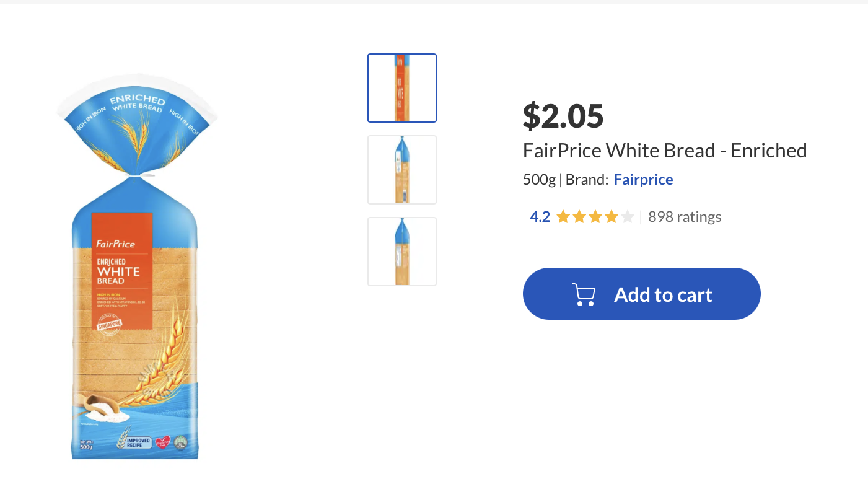This screenshot has width=868, height=497.
Task: Click the empty grey fifth rating star
Action: pyautogui.click(x=628, y=217)
